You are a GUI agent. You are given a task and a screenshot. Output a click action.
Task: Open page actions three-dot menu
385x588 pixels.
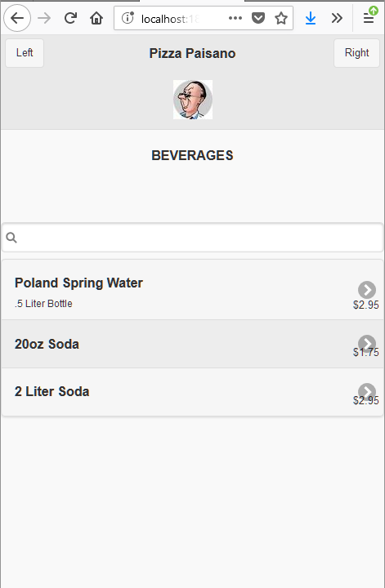coord(235,18)
